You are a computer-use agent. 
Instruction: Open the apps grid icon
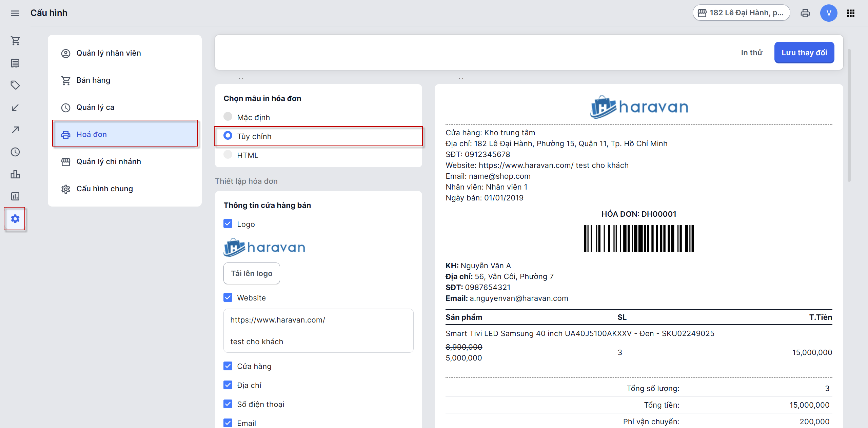(850, 13)
